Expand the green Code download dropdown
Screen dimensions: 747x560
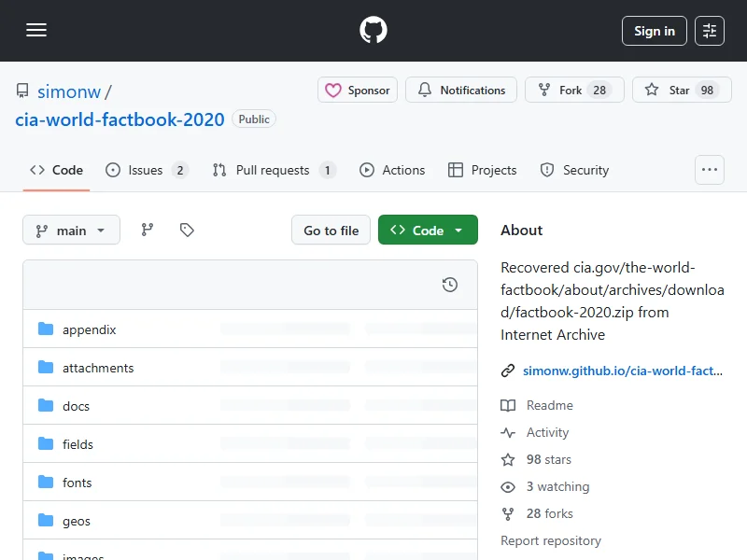click(x=428, y=230)
